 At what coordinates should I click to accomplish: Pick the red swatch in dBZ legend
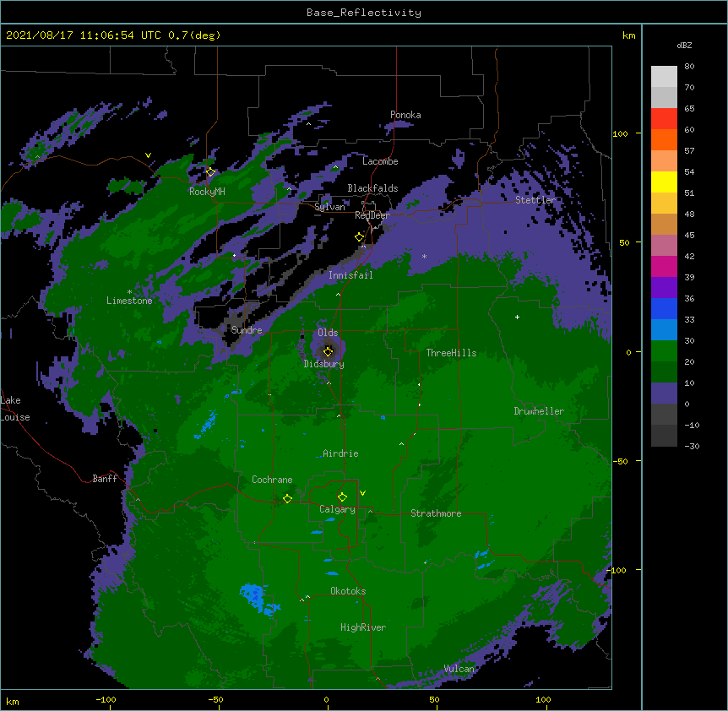[x=664, y=119]
